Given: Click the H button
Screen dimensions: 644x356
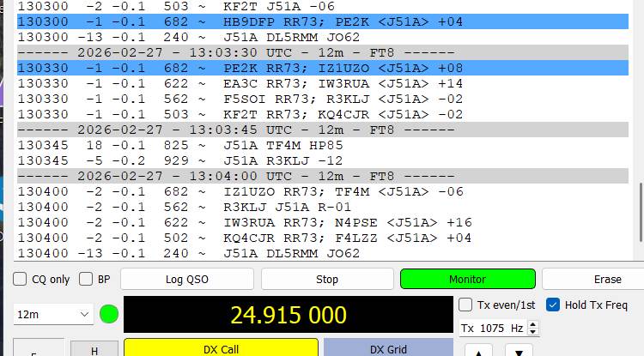Looking at the screenshot, I should pyautogui.click(x=94, y=349).
